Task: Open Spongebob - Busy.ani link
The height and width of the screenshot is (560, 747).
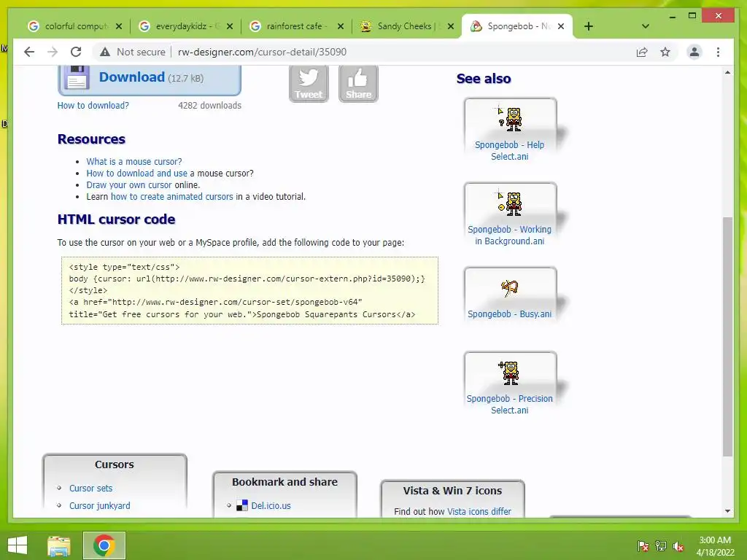Action: 509,314
